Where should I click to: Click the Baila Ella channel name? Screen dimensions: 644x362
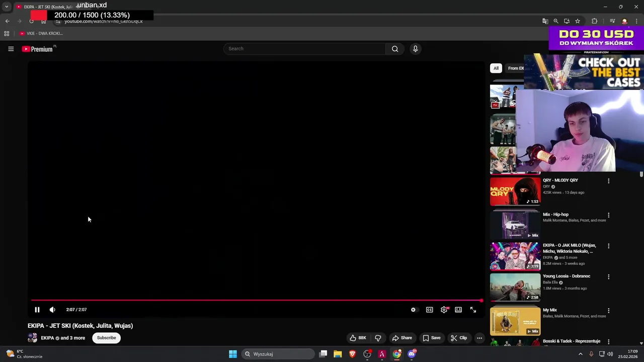click(x=550, y=283)
